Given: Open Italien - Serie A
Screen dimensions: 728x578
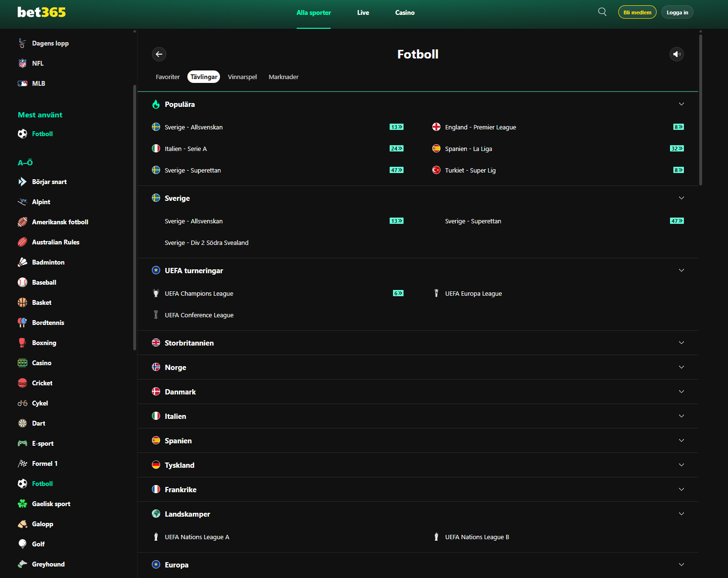Looking at the screenshot, I should click(185, 149).
